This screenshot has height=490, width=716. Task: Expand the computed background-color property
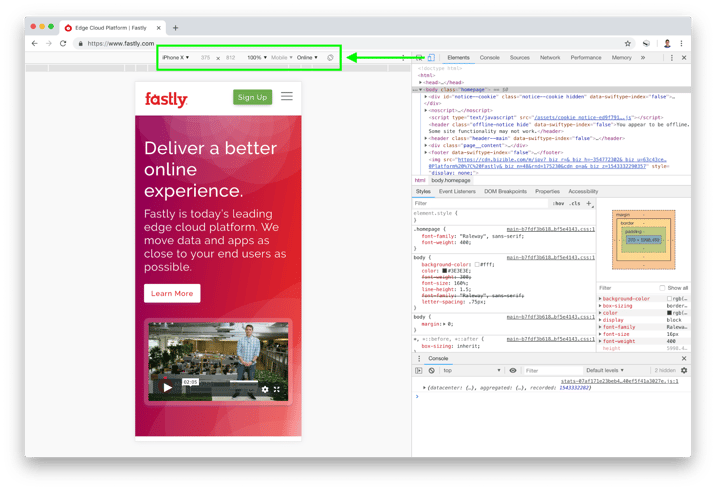600,299
